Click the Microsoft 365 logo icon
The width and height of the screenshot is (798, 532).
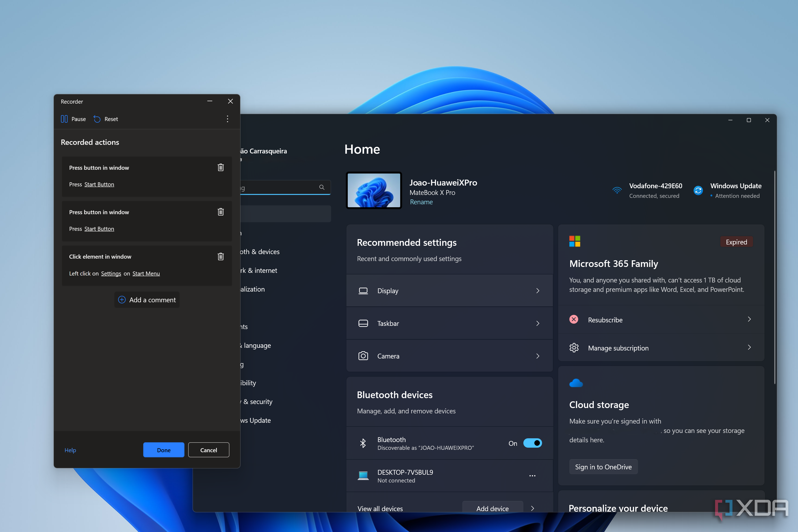(574, 241)
